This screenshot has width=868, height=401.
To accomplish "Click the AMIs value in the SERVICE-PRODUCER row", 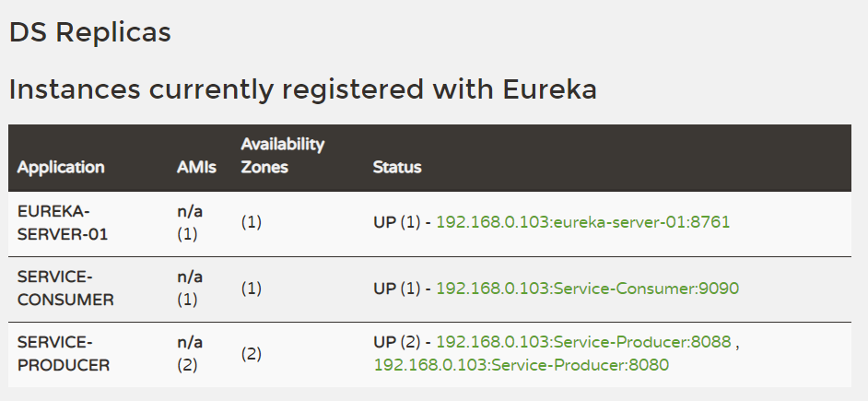I will 190,354.
